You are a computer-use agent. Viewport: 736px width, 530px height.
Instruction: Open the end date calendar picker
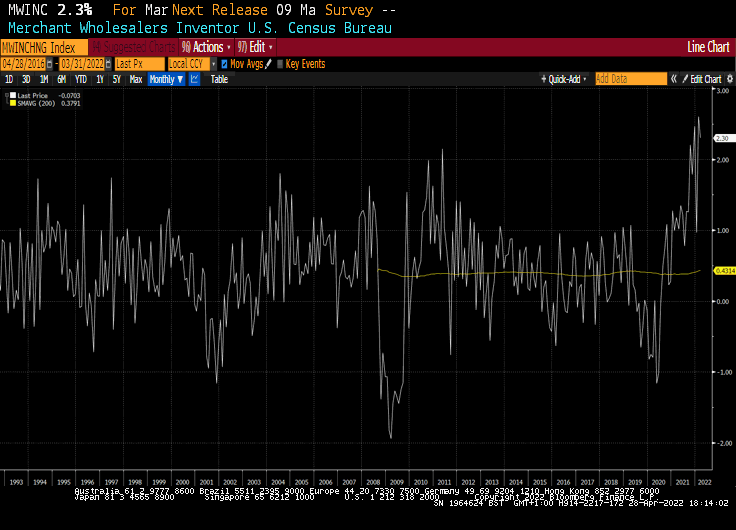coord(108,64)
